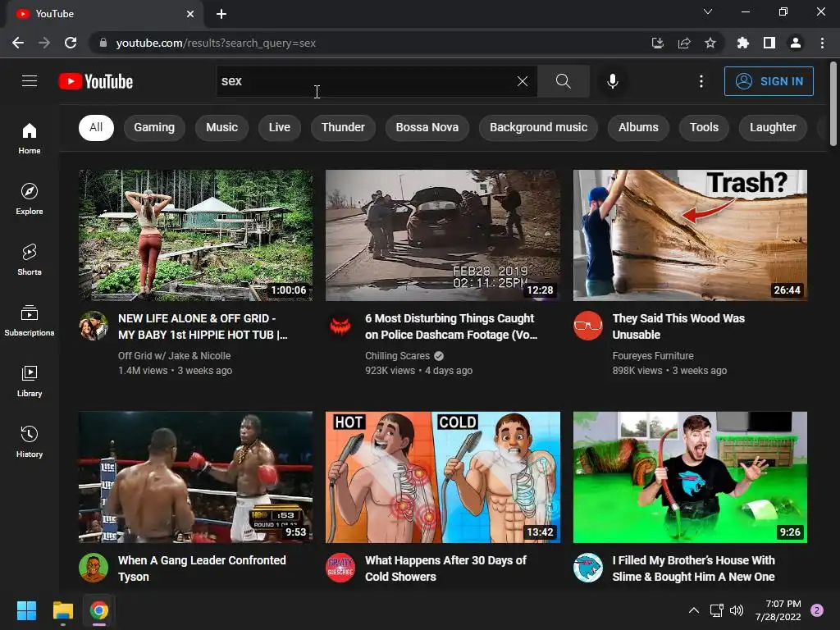Viewport: 840px width, 630px height.
Task: Clear the search box with X
Action: click(523, 81)
